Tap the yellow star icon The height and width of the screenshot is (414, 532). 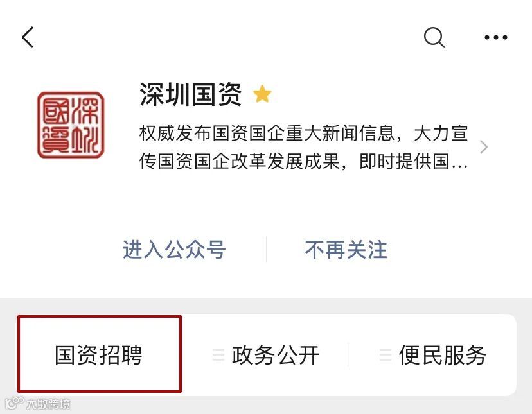point(262,94)
